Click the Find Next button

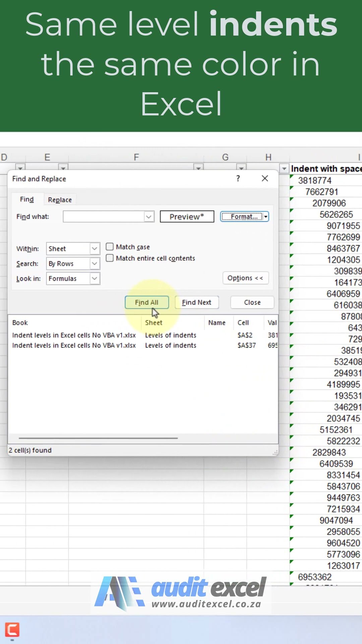197,302
